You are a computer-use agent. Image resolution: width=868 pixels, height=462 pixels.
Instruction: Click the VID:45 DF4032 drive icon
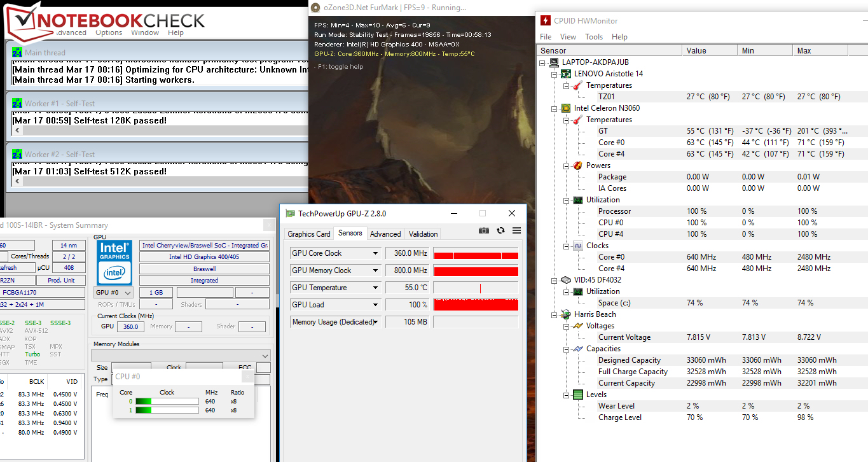click(566, 280)
